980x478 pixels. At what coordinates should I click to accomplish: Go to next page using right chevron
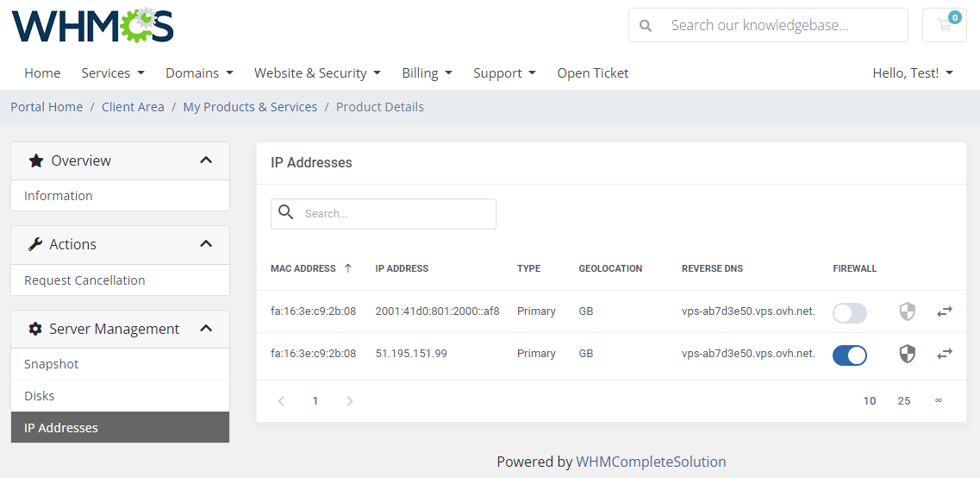pyautogui.click(x=349, y=401)
